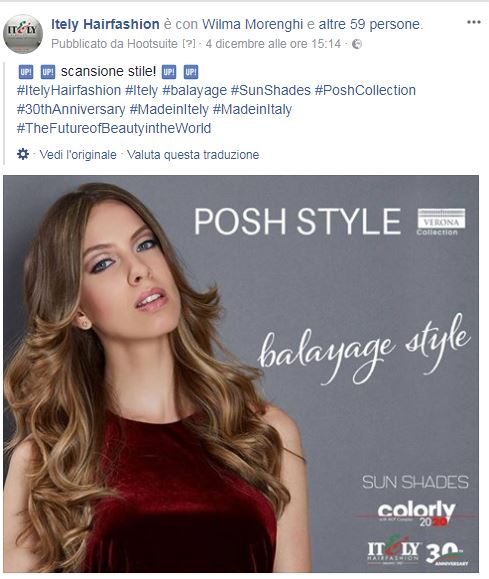Open Wilma Morenghi's profile link
The image size is (489, 579).
point(252,24)
